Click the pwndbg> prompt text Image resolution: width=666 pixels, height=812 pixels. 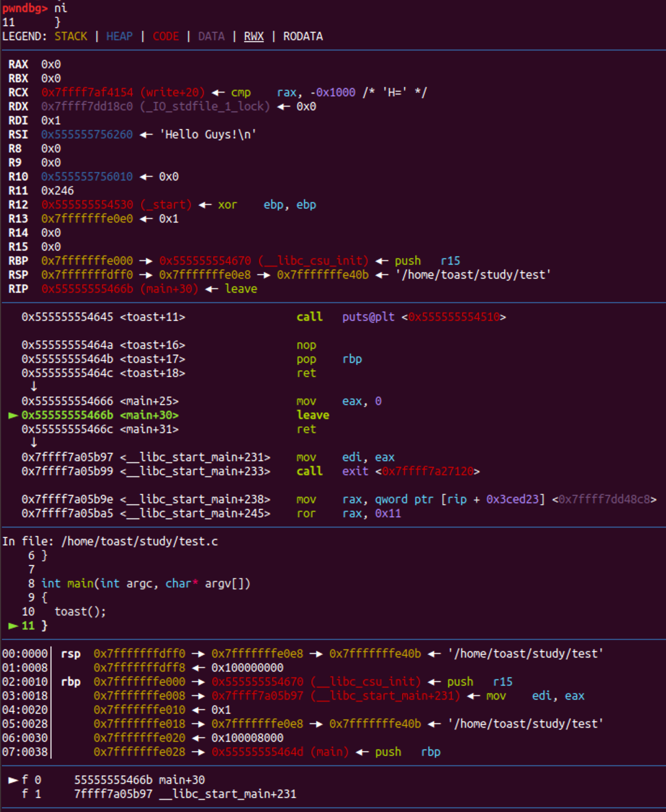click(25, 8)
